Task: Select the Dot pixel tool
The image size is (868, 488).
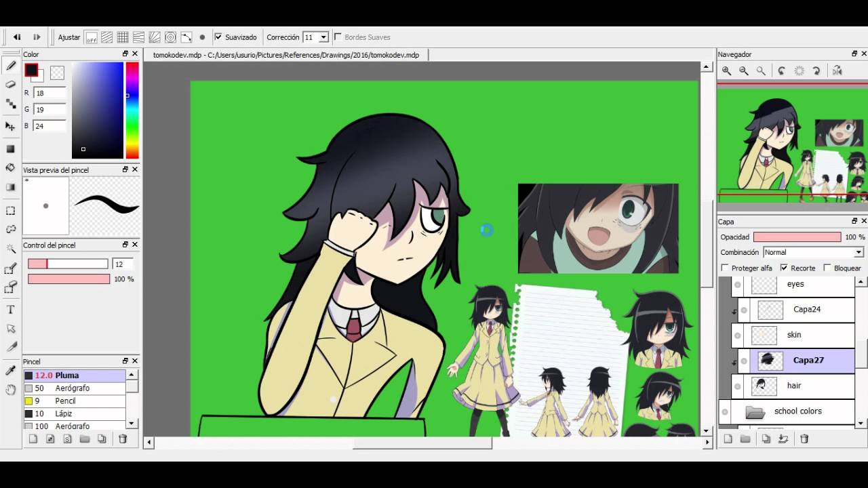Action: 10,104
